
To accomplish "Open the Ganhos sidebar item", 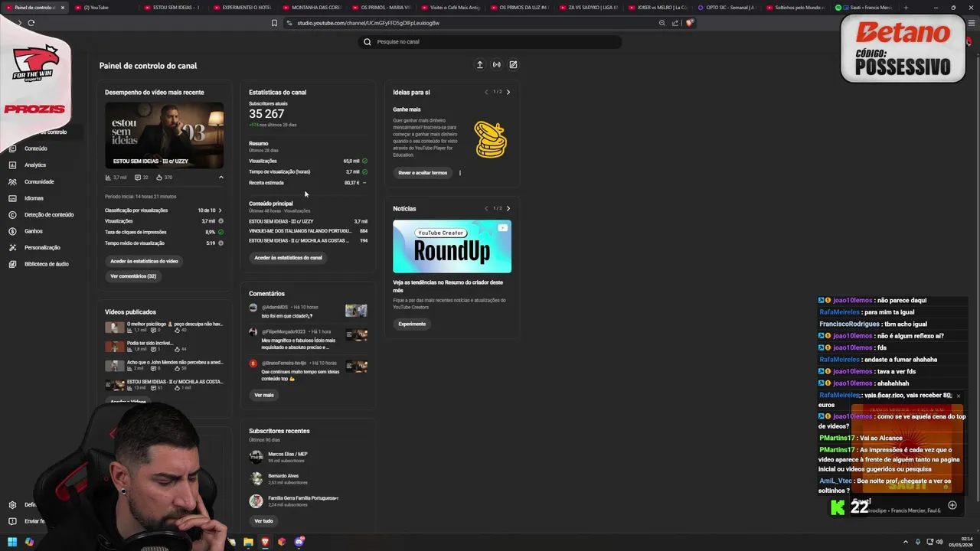I will [33, 231].
